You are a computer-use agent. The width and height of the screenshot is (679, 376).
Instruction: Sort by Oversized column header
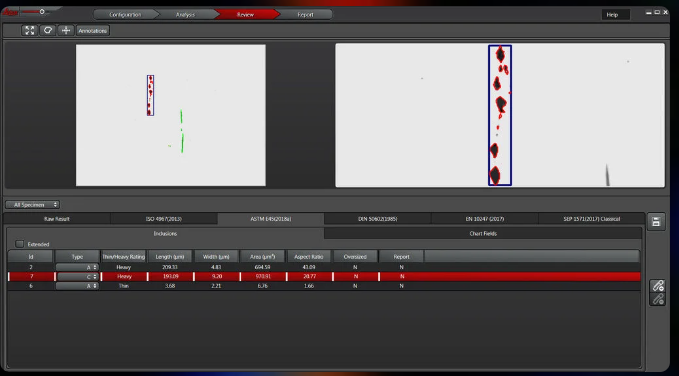pos(355,256)
